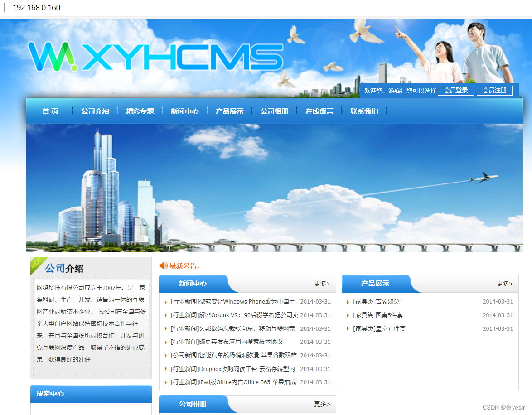Click the arrow bullet before 豌豆荚发布应用内搜索 news
The width and height of the screenshot is (532, 415).
[166, 342]
